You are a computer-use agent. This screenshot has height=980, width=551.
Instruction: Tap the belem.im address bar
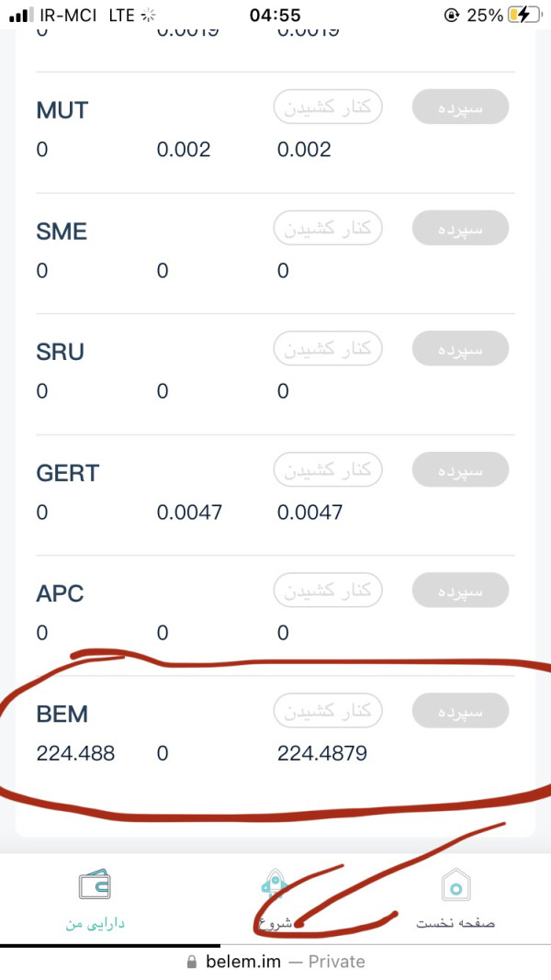(x=275, y=962)
